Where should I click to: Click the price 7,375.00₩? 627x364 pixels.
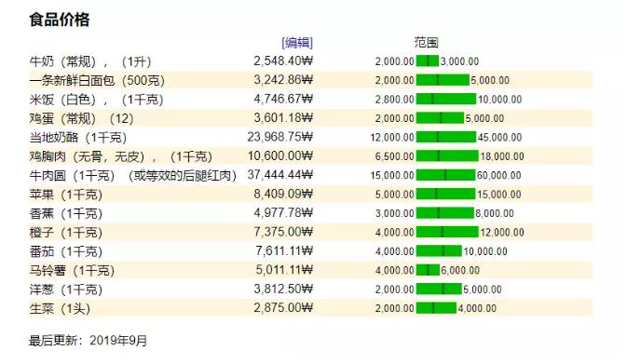coord(283,232)
